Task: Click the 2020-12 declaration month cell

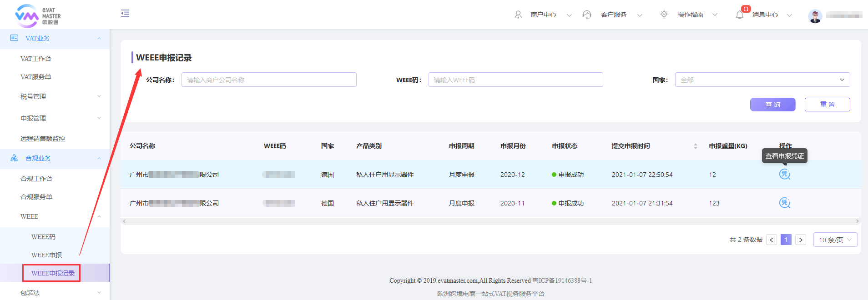Action: 513,175
